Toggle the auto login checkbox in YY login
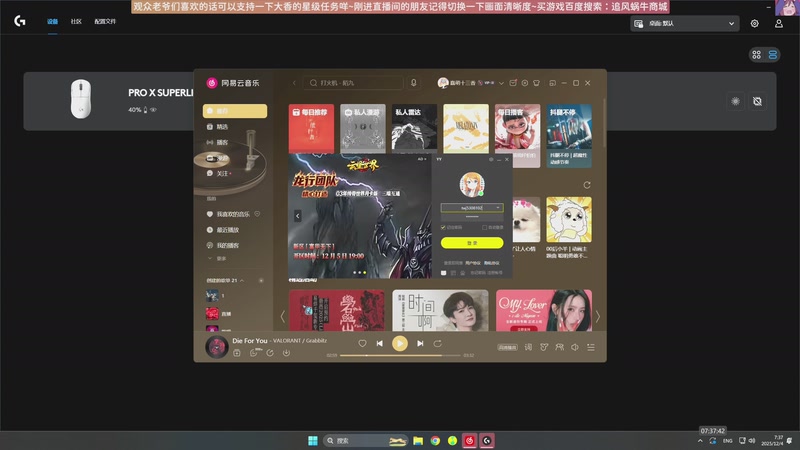This screenshot has height=450, width=800. coord(484,228)
